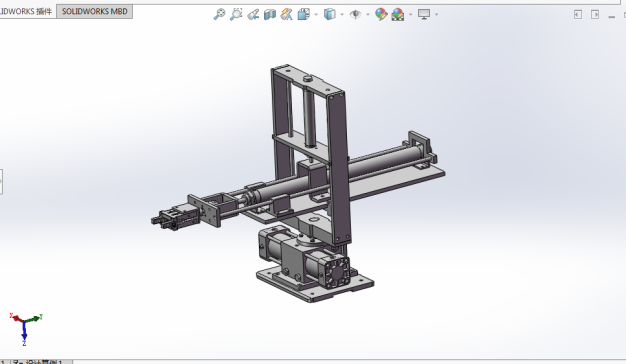This screenshot has width=626, height=364.
Task: Click the View Settings monitor icon
Action: [424, 14]
